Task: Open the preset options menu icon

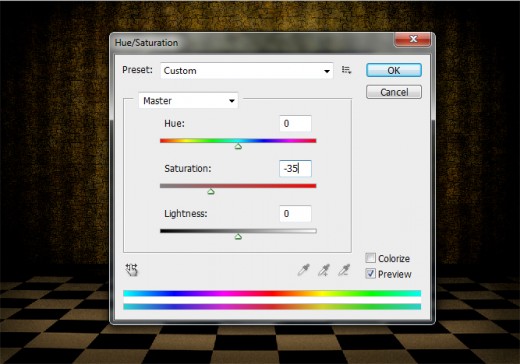Action: (x=346, y=70)
